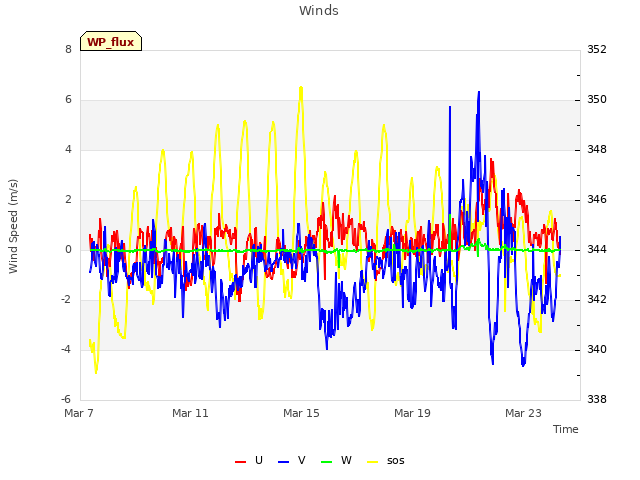Click the left axis value 4
Viewport: 640px width, 480px height.
tap(68, 149)
